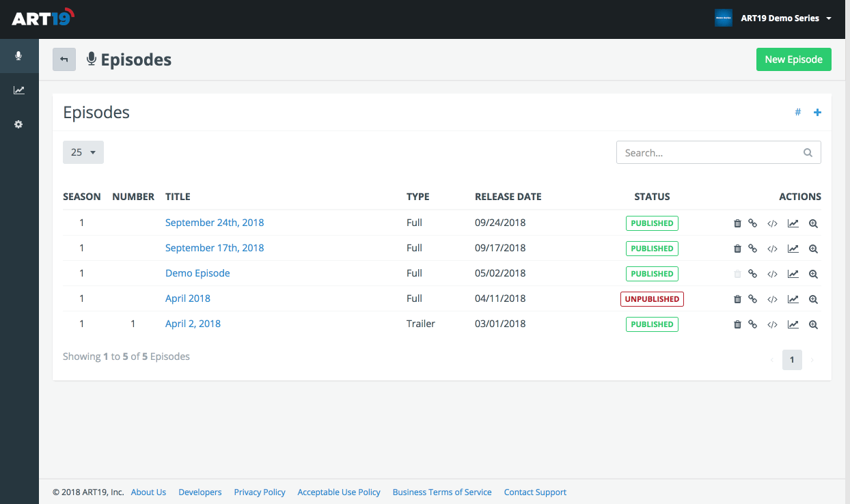Open the microphone Episodes sidebar icon

pyautogui.click(x=19, y=56)
